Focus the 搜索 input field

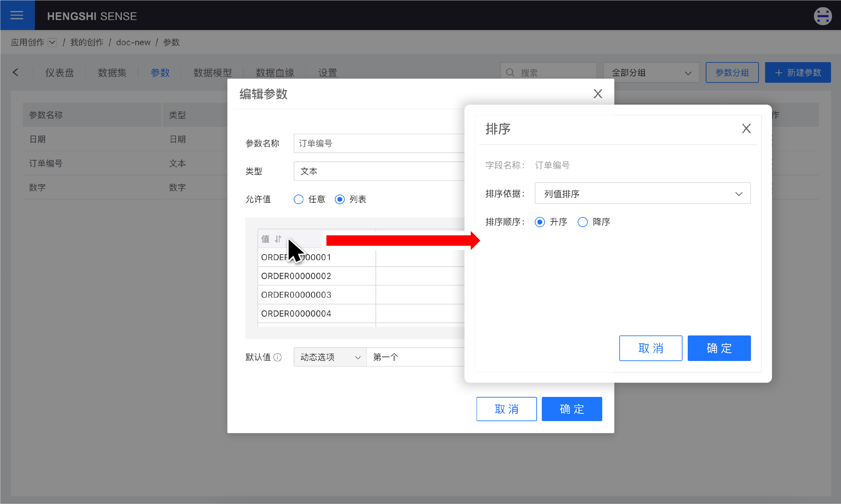coord(548,73)
